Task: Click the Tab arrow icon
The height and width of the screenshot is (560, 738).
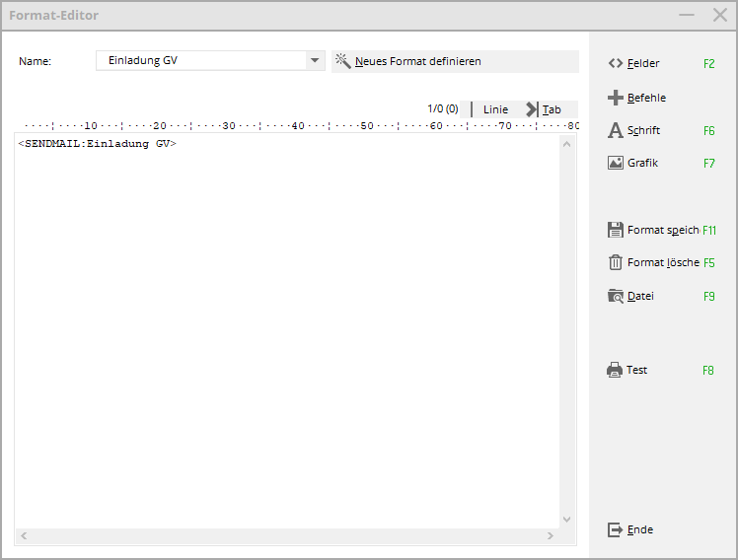Action: (533, 109)
